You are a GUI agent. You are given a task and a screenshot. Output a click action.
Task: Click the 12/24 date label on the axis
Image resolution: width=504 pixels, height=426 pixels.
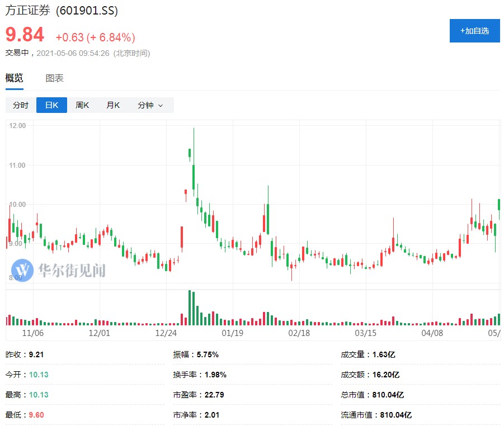point(166,333)
